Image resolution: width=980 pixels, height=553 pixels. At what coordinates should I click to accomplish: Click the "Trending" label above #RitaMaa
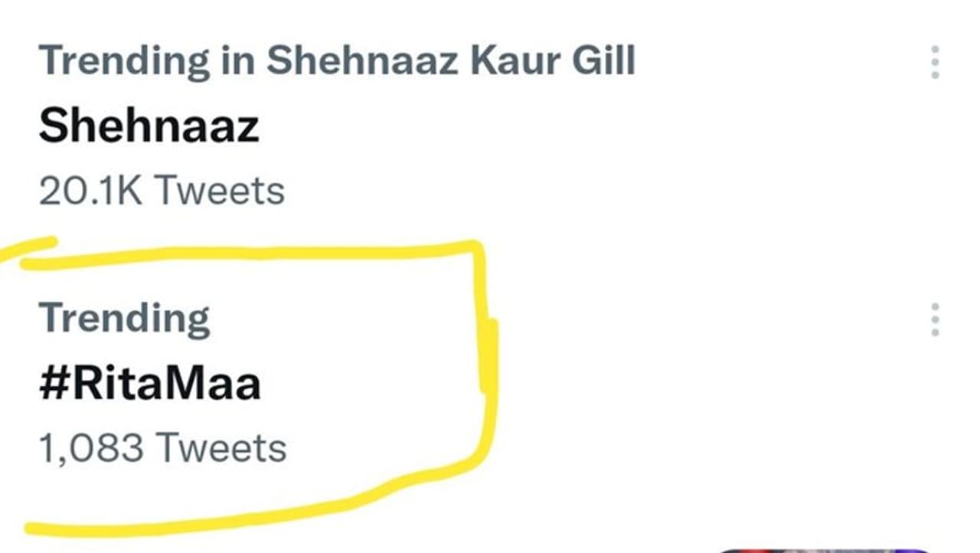pyautogui.click(x=124, y=319)
